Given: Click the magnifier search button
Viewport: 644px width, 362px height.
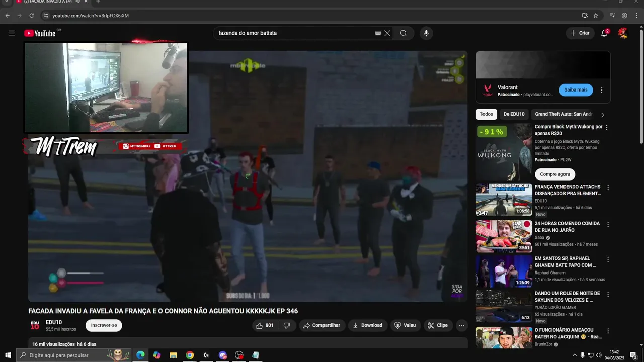Looking at the screenshot, I should pyautogui.click(x=404, y=33).
